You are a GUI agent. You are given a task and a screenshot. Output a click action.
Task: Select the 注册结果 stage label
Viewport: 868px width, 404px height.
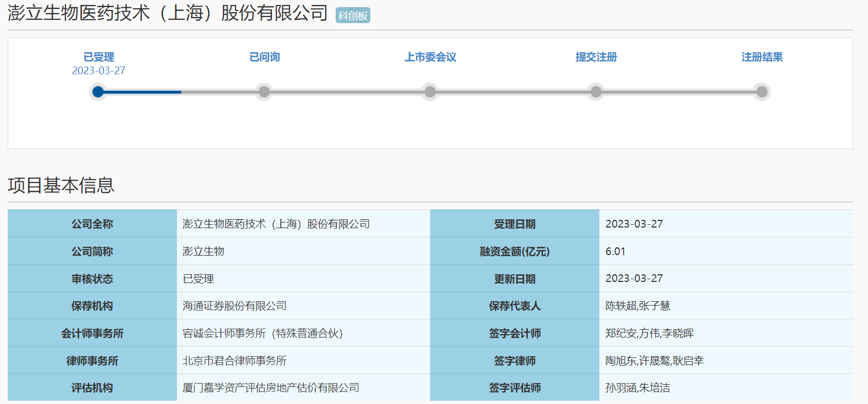coord(761,57)
